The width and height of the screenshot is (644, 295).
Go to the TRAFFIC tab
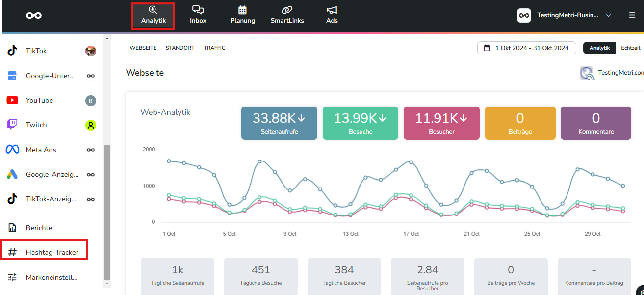214,48
